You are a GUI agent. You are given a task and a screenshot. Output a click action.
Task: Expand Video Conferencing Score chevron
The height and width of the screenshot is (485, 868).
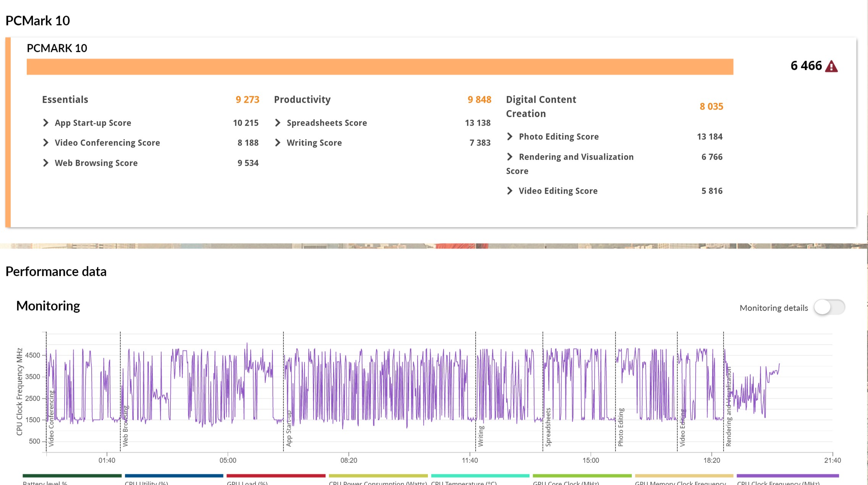pyautogui.click(x=46, y=143)
